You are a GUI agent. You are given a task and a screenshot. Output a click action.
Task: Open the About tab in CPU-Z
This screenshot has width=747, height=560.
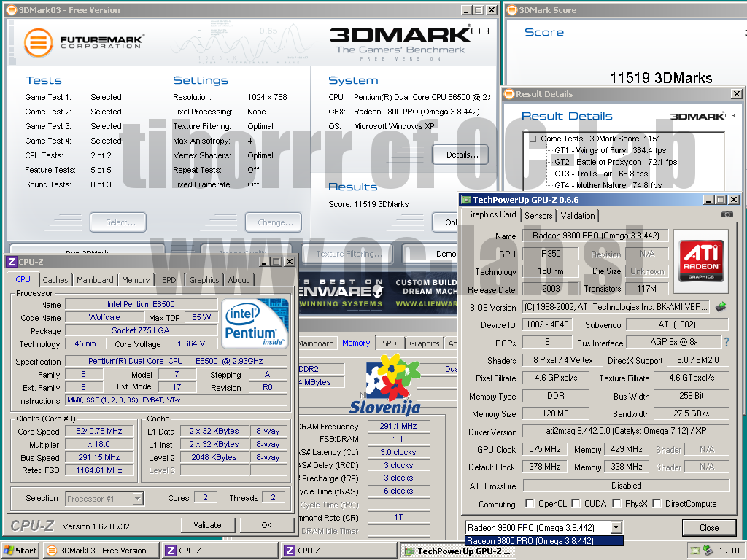pos(239,280)
